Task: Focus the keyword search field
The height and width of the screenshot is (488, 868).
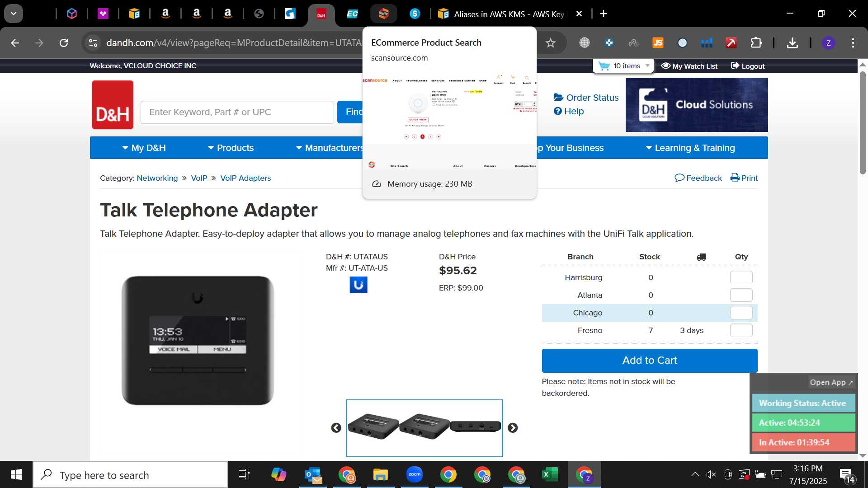Action: point(237,112)
